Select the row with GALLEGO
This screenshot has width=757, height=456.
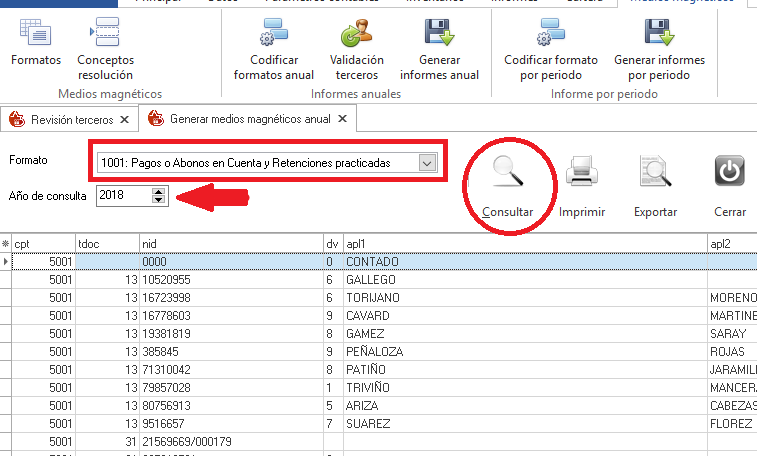pos(371,279)
